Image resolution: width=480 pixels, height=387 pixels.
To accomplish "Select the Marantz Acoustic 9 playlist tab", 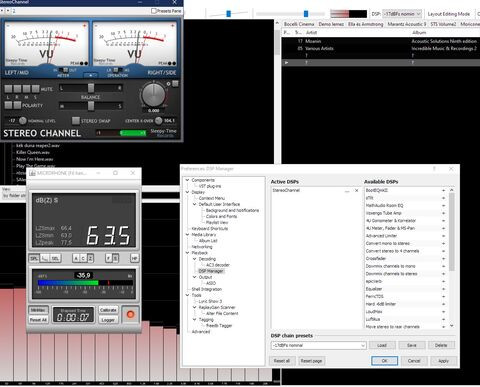I will (x=407, y=24).
